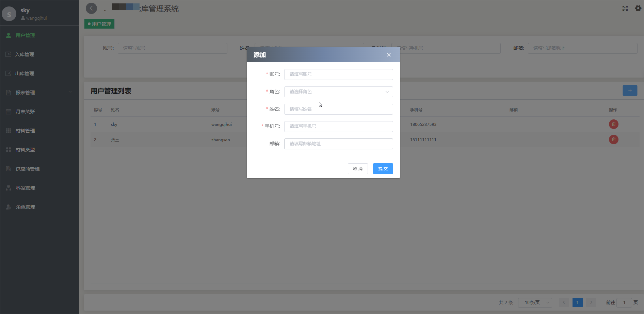Viewport: 644px width, 314px height.
Task: Open 材料类型 menu item
Action: point(39,150)
